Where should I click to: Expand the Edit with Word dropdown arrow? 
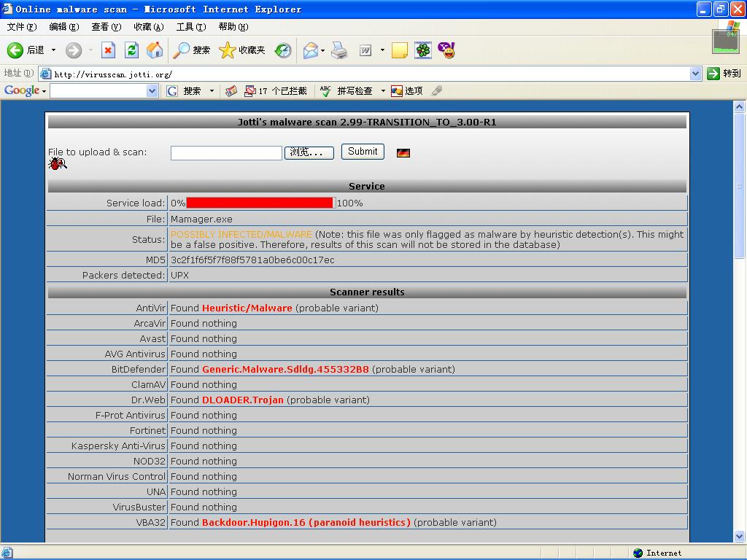[382, 50]
